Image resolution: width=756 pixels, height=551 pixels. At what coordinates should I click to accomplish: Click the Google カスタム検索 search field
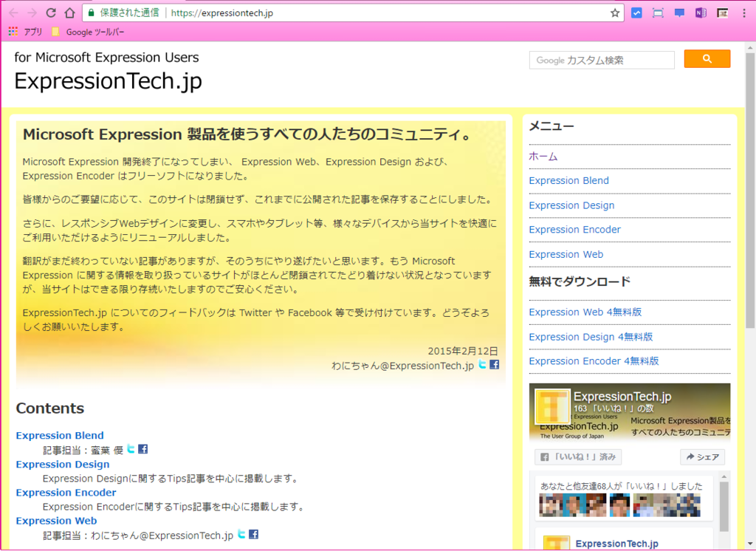click(602, 61)
